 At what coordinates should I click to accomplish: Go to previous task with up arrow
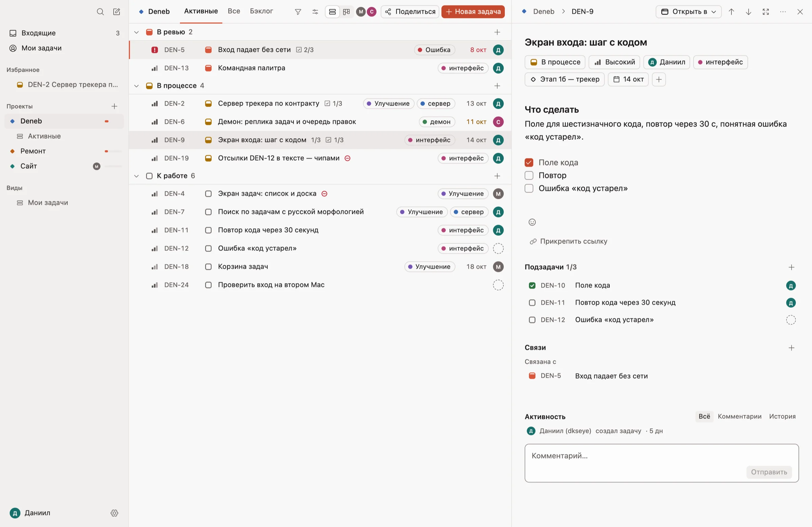point(731,12)
